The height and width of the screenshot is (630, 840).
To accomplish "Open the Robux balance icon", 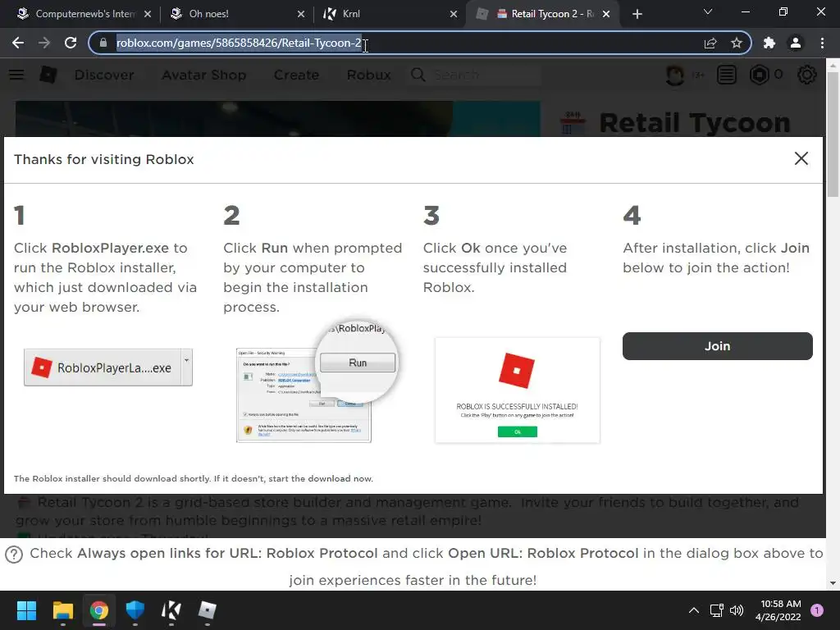I will pyautogui.click(x=759, y=75).
